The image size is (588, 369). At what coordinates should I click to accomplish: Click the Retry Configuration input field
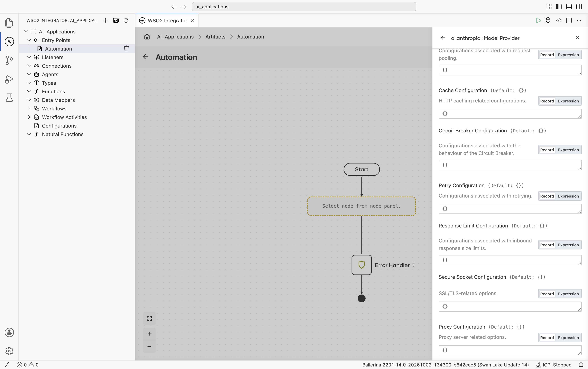(x=510, y=209)
